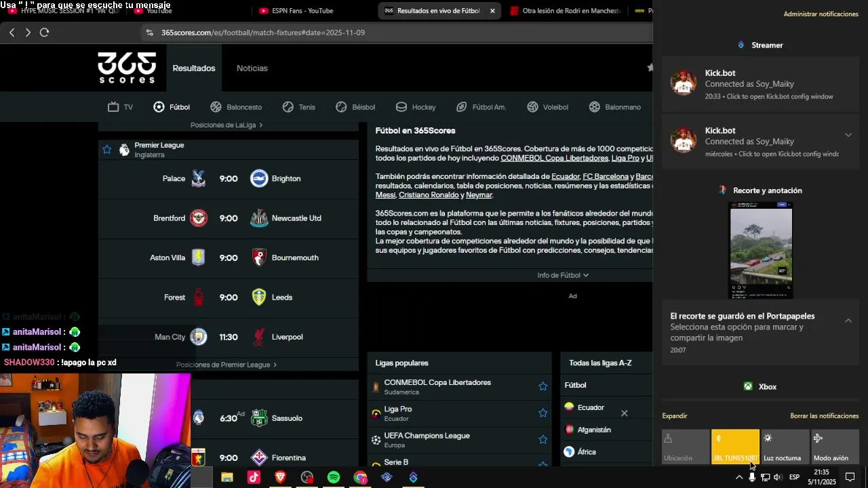The image size is (868, 488).
Task: Toggle the Luz nocturna tile
Action: pos(785,447)
